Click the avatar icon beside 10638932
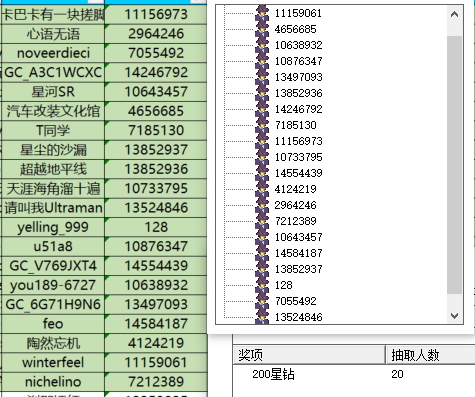Screen dimensions: 475x397 [262, 45]
